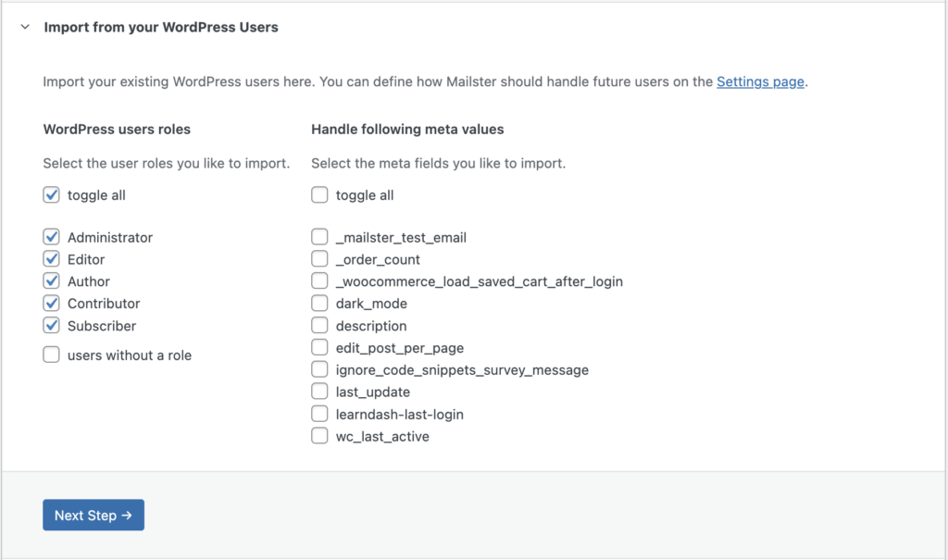Uncheck toggle all under user roles
Screen dimensions: 948x560
point(52,195)
